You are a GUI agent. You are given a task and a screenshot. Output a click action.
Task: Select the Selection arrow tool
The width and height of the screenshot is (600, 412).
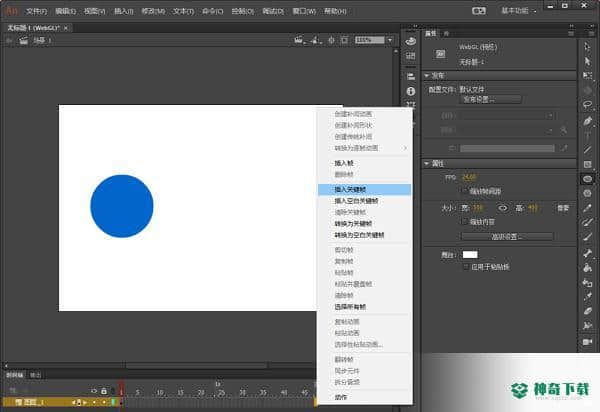587,47
